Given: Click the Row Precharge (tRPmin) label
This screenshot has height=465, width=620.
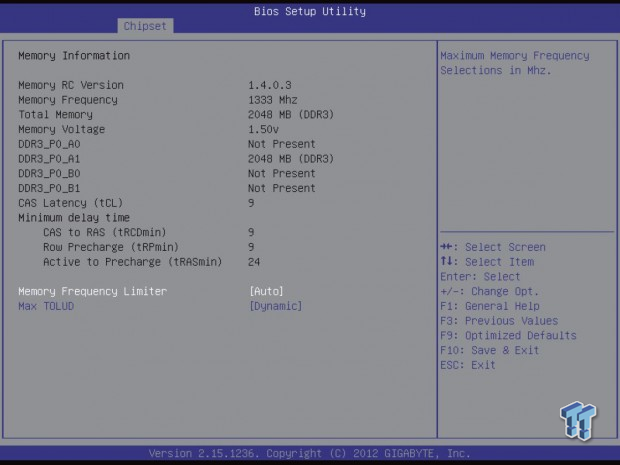Looking at the screenshot, I should coord(111,247).
